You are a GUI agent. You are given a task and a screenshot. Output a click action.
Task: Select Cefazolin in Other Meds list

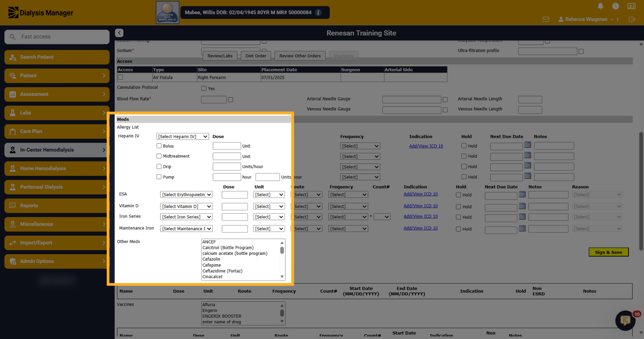coord(211,259)
